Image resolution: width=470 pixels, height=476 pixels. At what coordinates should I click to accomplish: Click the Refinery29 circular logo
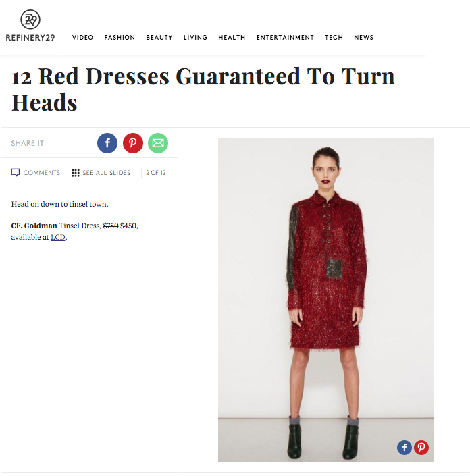[30, 20]
